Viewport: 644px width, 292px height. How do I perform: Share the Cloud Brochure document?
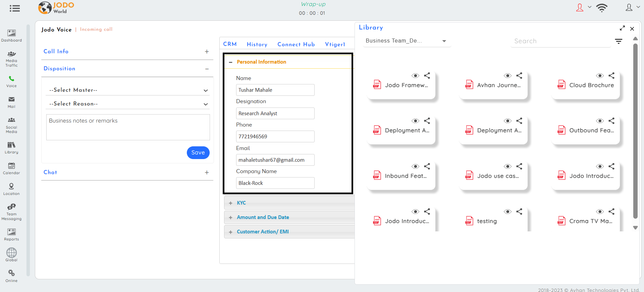click(x=611, y=76)
